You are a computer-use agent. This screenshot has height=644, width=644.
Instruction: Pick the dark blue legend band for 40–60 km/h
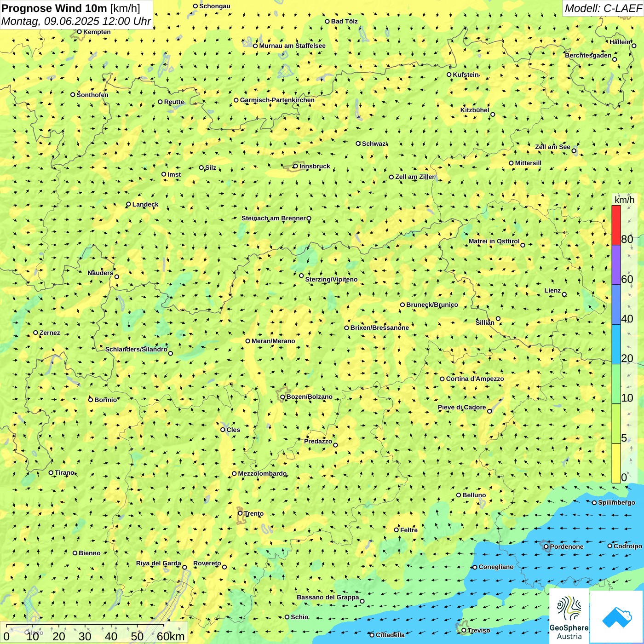616,305
